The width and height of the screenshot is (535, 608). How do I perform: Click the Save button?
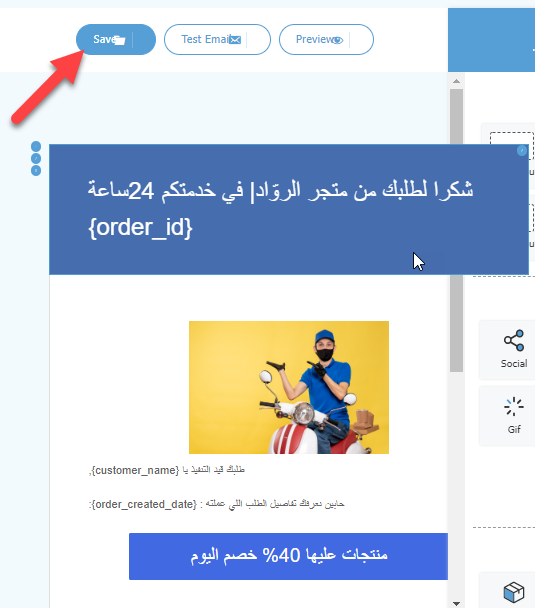coord(116,40)
